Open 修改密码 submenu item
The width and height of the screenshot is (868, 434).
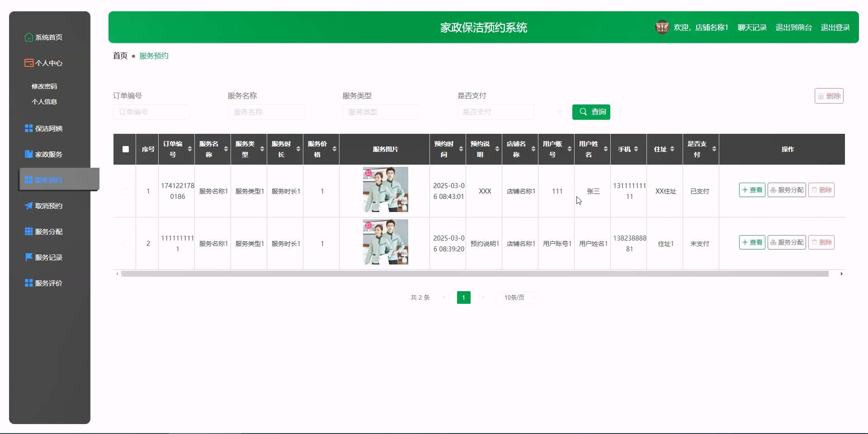pyautogui.click(x=44, y=86)
